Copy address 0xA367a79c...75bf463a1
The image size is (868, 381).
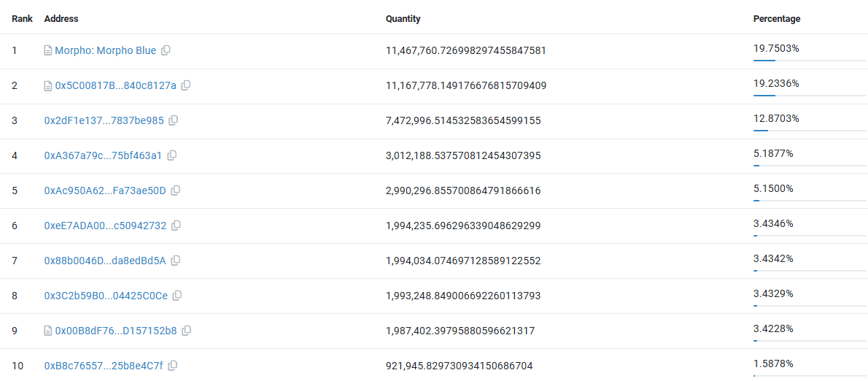coord(171,155)
